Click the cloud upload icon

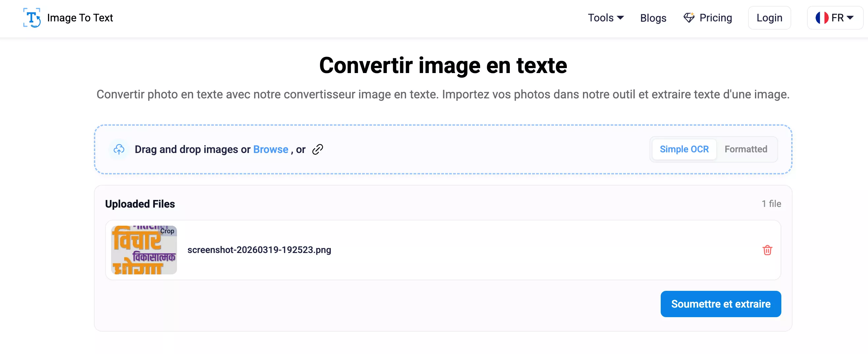coord(119,149)
